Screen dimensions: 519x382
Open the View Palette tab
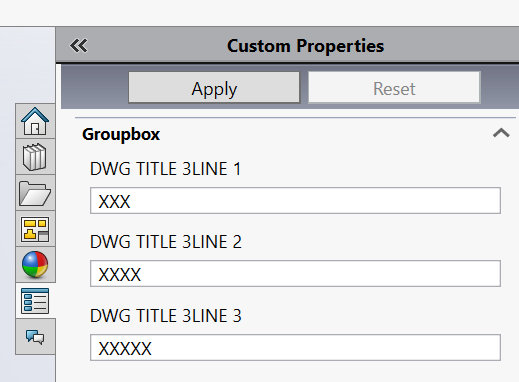coord(35,229)
